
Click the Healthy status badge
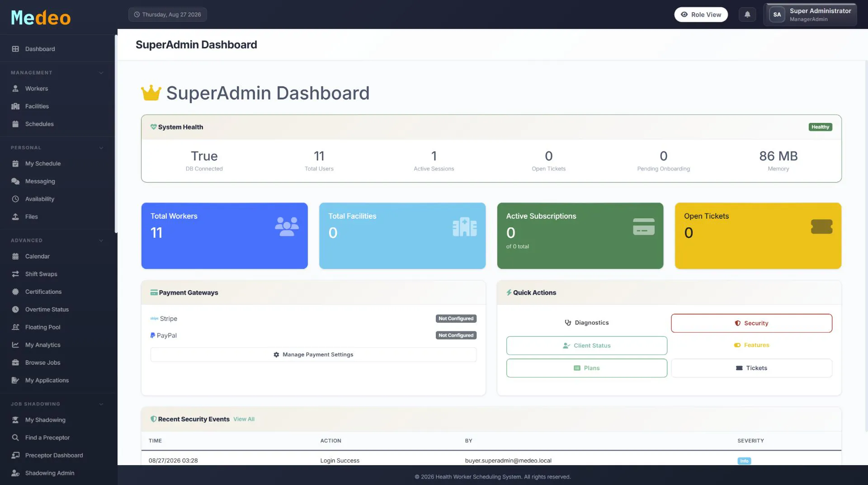[x=820, y=127]
